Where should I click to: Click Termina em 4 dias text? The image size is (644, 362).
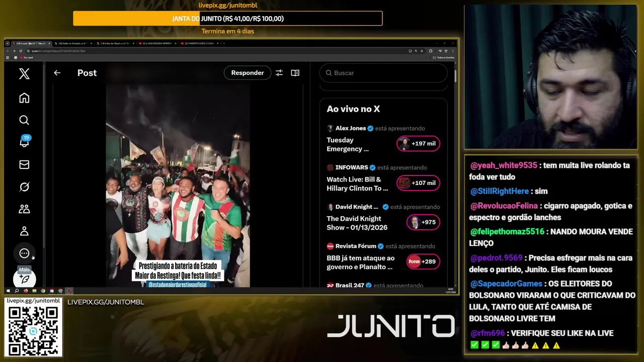(x=227, y=31)
